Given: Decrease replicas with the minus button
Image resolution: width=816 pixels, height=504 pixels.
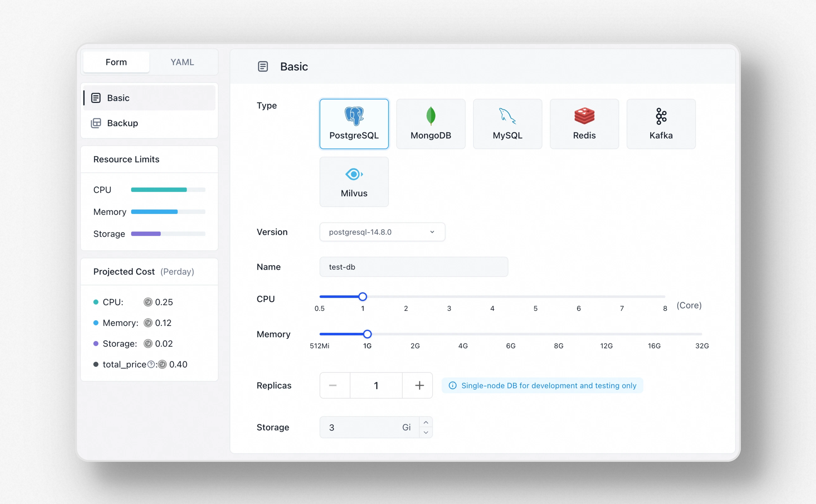Looking at the screenshot, I should (333, 385).
